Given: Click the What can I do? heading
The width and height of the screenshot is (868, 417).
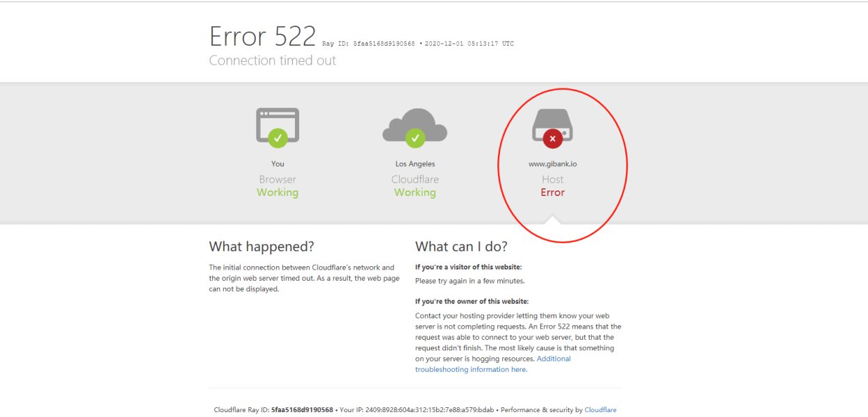Looking at the screenshot, I should coord(461,247).
